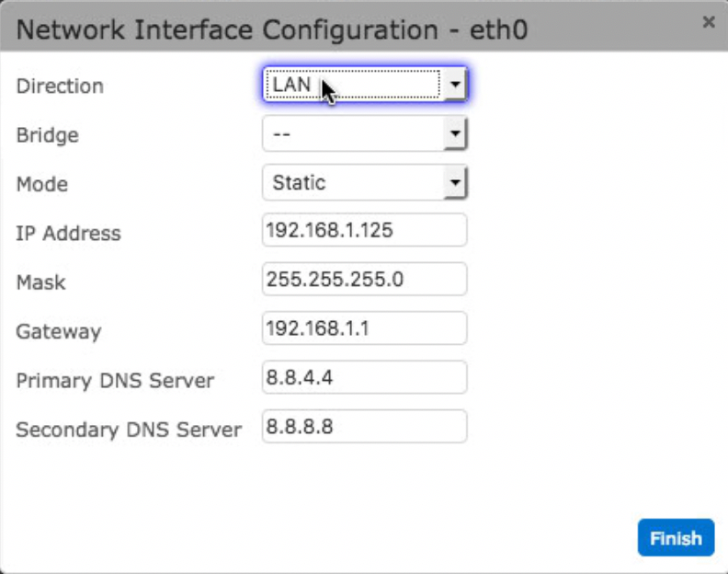Select the Secondary DNS Server field
Image resolution: width=728 pixels, height=574 pixels.
point(365,427)
